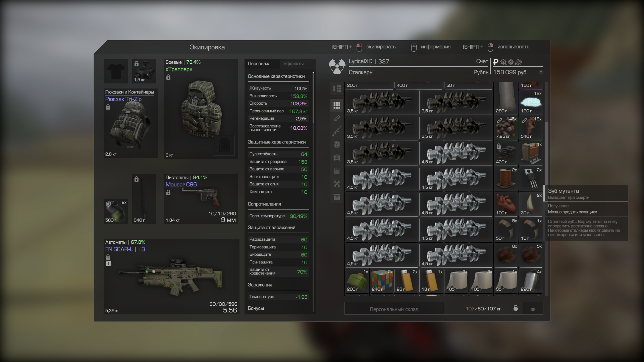The width and height of the screenshot is (644, 362).
Task: Click the Рюкзак Tri-Zip backpack slot
Action: pos(130,123)
